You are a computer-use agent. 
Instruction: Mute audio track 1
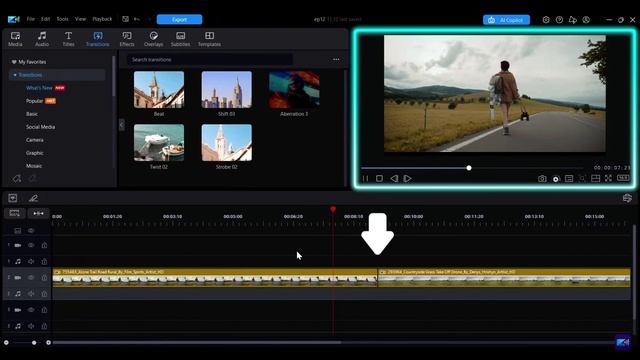31,261
